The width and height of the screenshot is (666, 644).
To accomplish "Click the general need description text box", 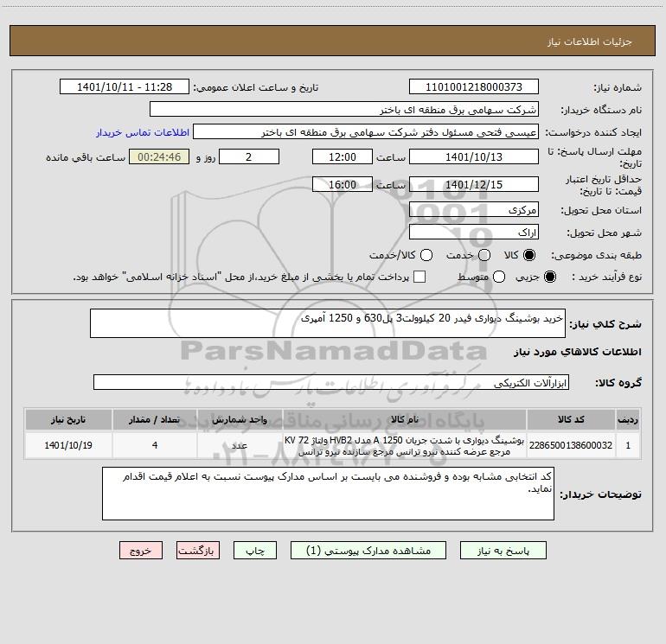I will pos(328,323).
